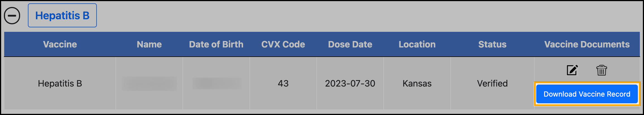The image size is (644, 115).
Task: Select the CVX code 43 cell
Action: coord(283,83)
